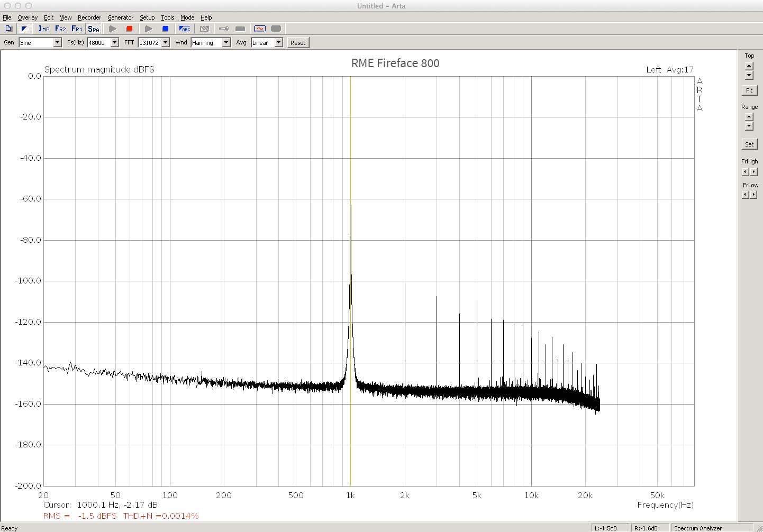Screen dimensions: 763x532
Task: Click the Cursor 1000.1 Hz readout
Action: point(101,505)
